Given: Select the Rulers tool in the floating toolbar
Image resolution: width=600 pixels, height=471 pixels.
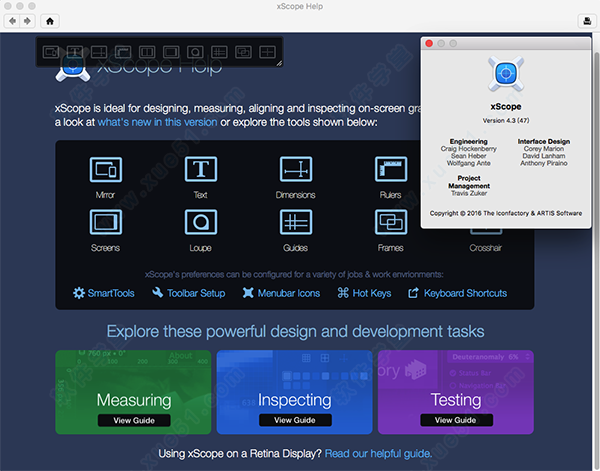Looking at the screenshot, I should coord(123,52).
